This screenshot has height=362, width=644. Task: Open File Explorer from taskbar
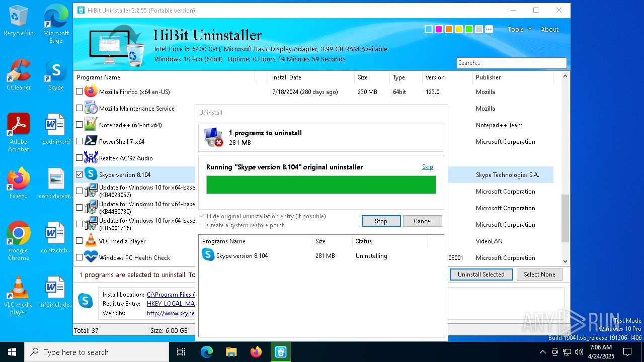pyautogui.click(x=231, y=352)
